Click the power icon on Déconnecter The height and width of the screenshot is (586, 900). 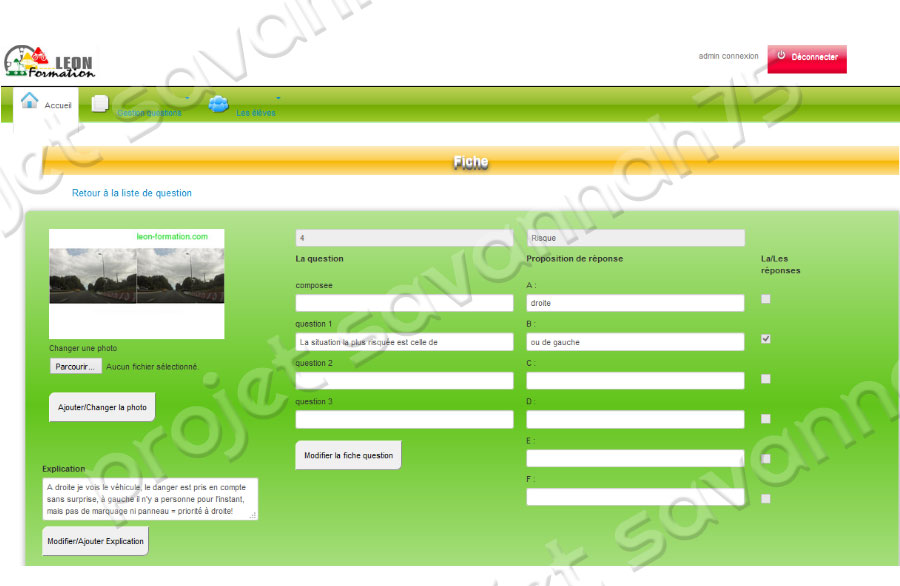click(x=781, y=56)
